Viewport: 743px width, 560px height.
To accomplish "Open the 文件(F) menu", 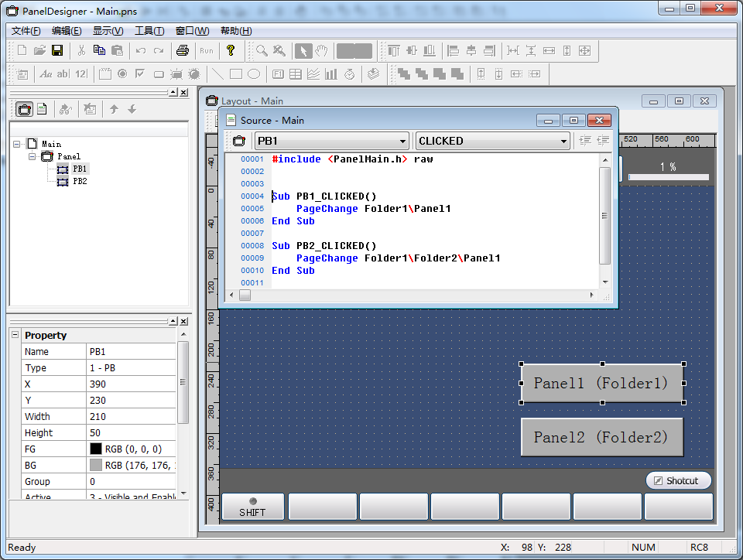I will point(26,31).
